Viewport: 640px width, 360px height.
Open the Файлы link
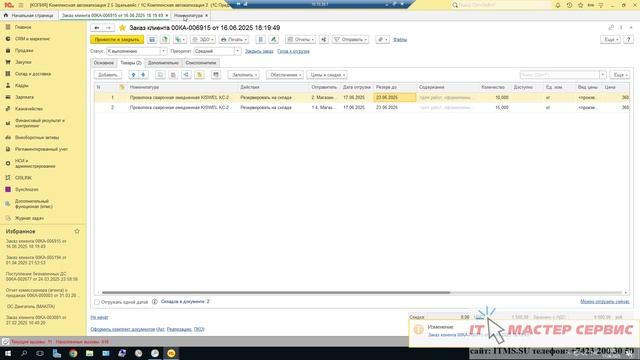400,40
